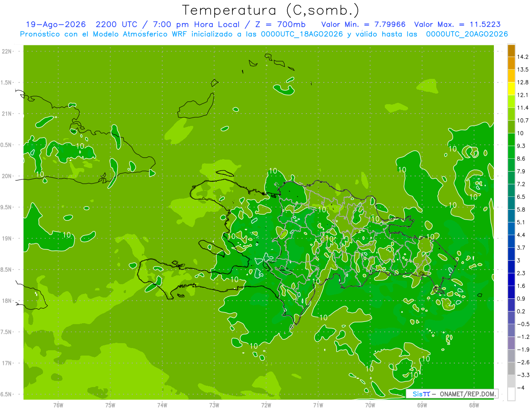
Task: Click the "-4" colorbar value label
Action: click(x=521, y=388)
